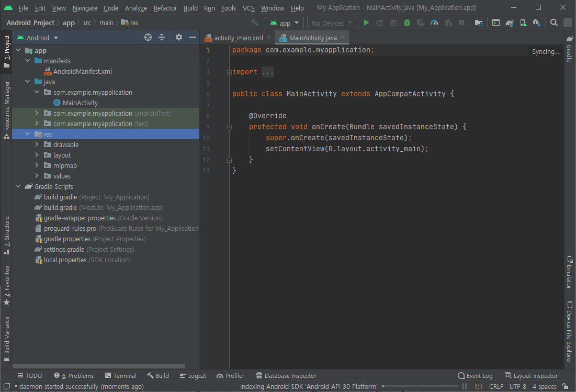
Task: Toggle tool window bars status icon
Action: (x=7, y=386)
